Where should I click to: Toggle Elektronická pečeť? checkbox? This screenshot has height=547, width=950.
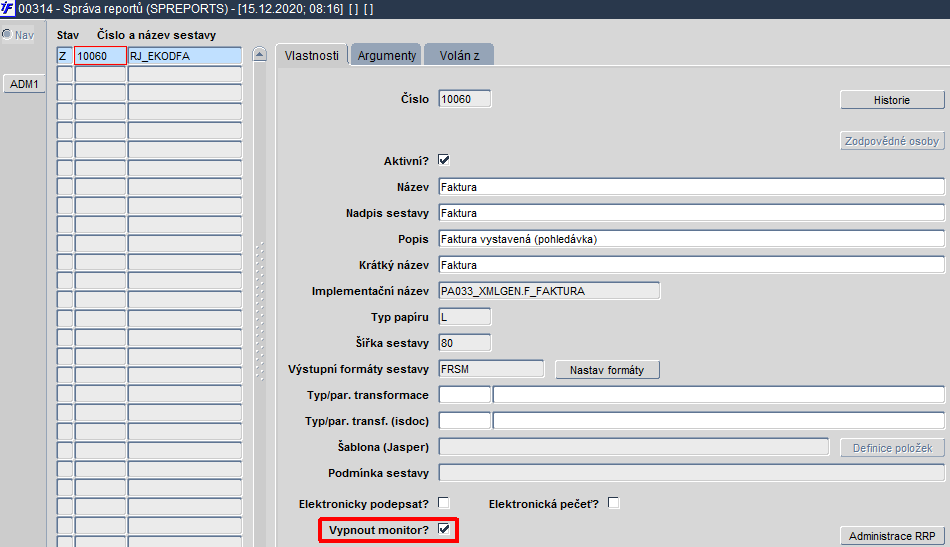(x=614, y=503)
